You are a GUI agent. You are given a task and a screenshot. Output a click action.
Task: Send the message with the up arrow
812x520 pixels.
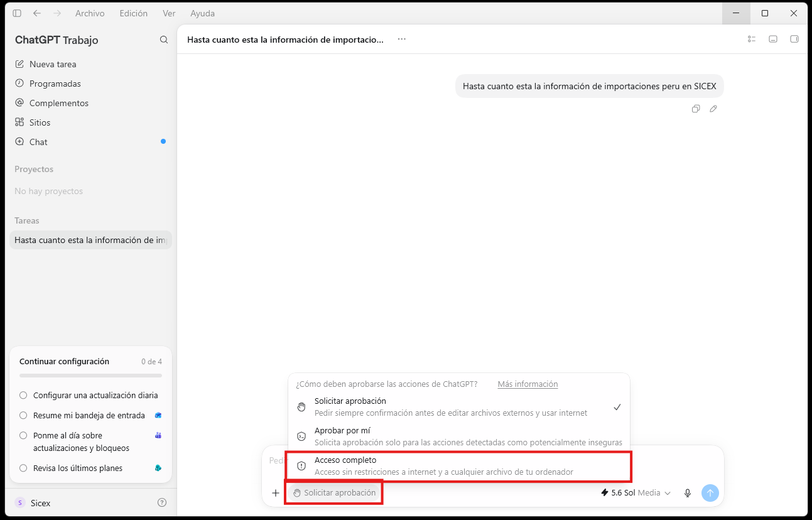(x=710, y=493)
